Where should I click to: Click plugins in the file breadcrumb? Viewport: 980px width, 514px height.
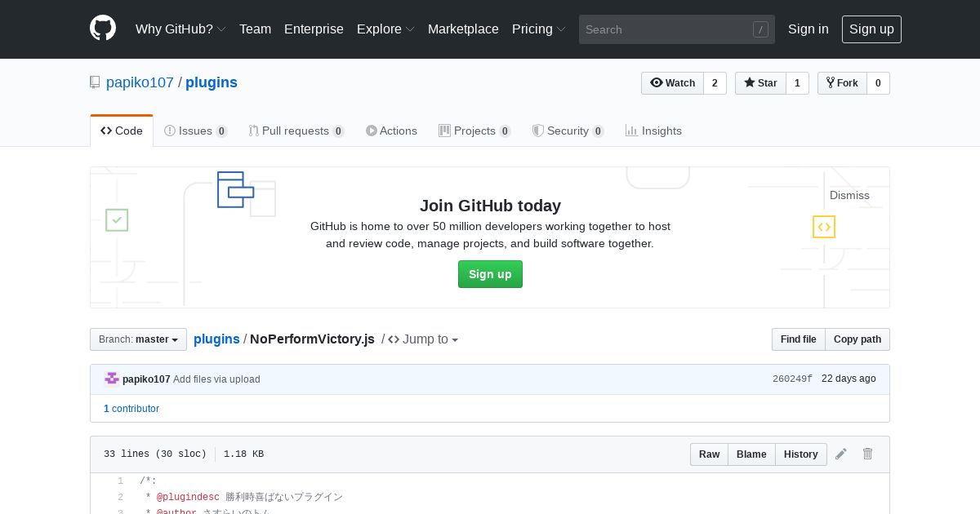216,339
